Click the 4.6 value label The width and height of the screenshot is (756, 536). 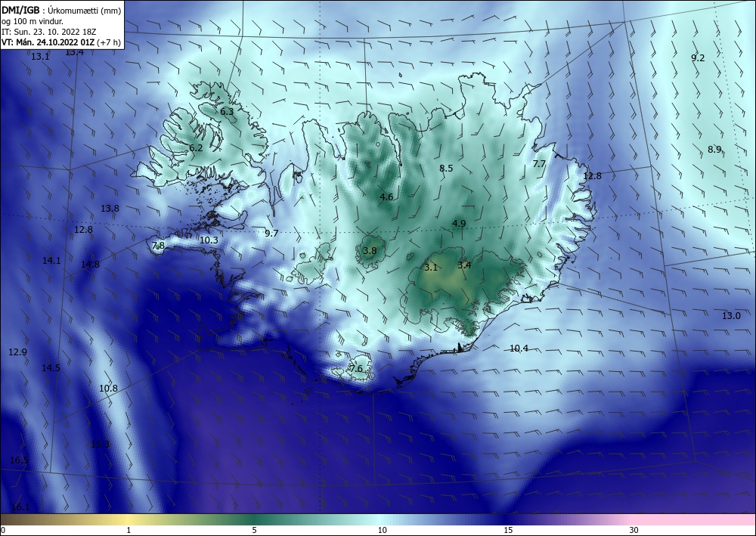pyautogui.click(x=386, y=197)
